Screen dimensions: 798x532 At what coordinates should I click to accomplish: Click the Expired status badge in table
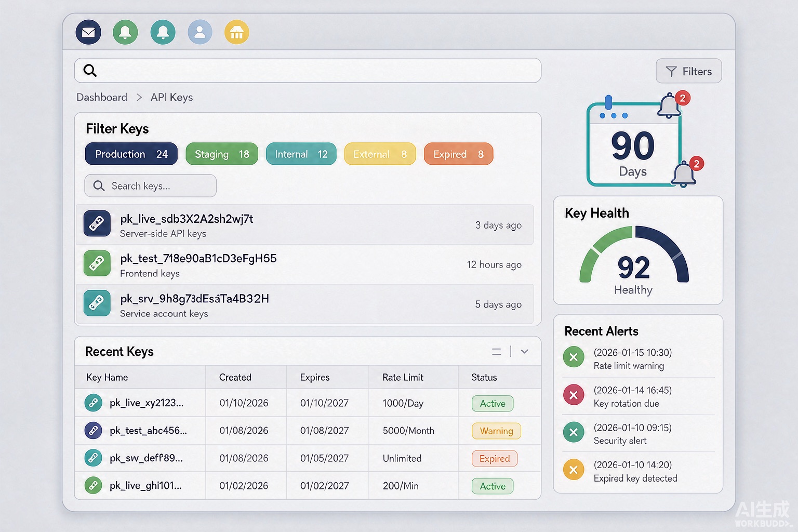click(x=495, y=458)
